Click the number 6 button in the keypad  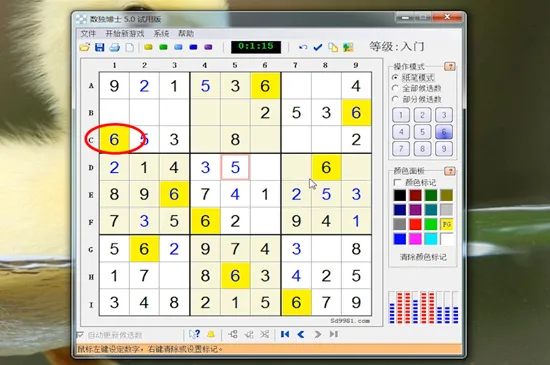(444, 132)
